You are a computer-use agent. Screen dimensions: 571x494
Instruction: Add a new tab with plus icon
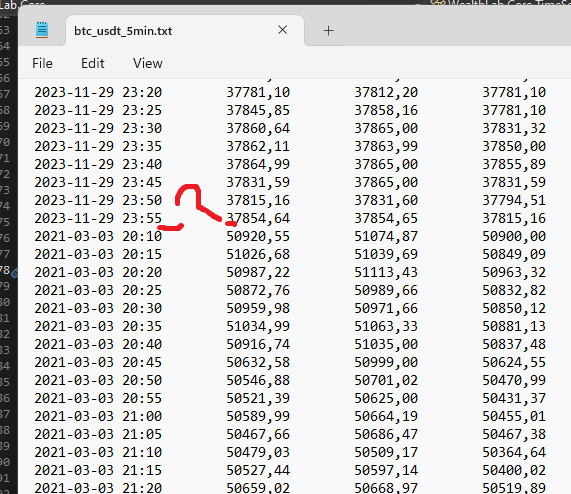tap(328, 31)
